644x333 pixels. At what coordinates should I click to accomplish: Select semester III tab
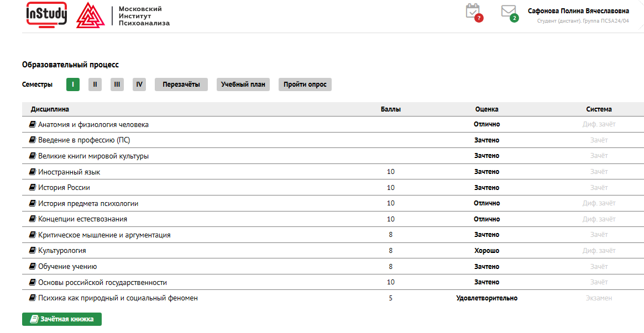click(117, 84)
